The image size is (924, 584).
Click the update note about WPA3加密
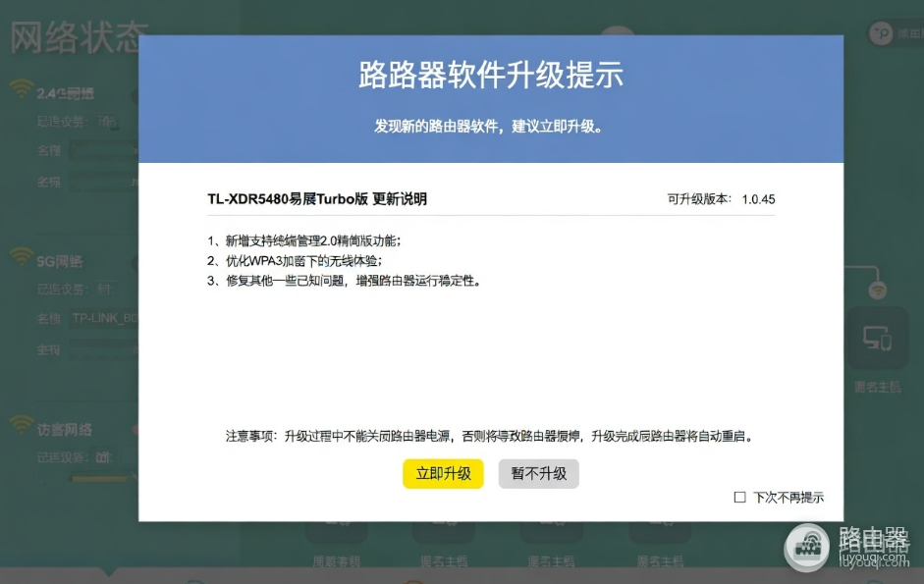(x=295, y=260)
